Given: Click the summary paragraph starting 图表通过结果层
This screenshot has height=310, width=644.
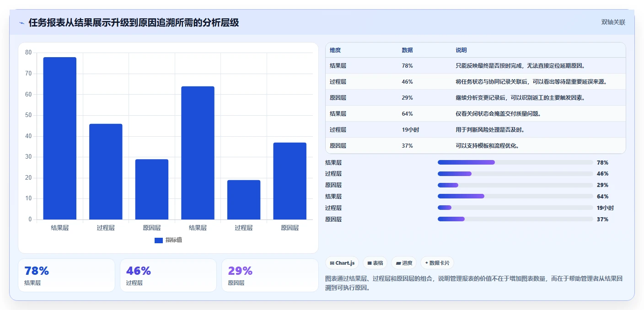Looking at the screenshot, I should (474, 283).
